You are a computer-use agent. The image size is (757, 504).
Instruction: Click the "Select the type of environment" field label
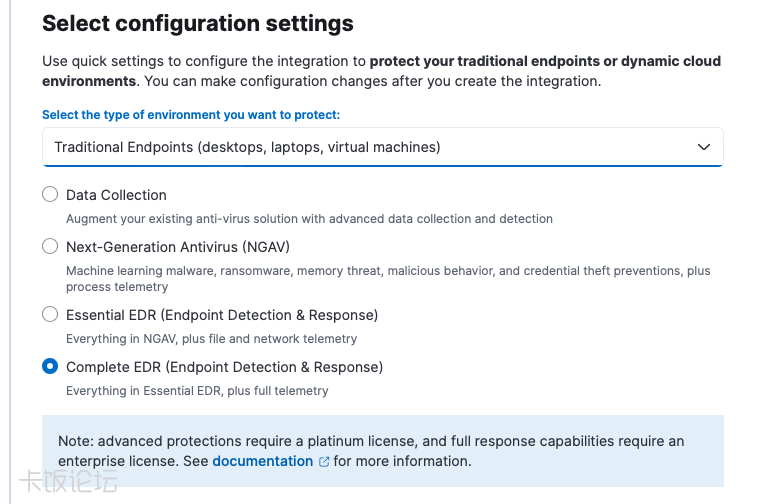point(190,115)
